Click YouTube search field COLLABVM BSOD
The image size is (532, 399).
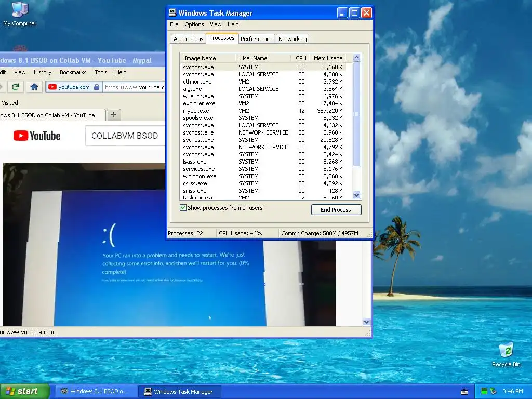tap(125, 136)
